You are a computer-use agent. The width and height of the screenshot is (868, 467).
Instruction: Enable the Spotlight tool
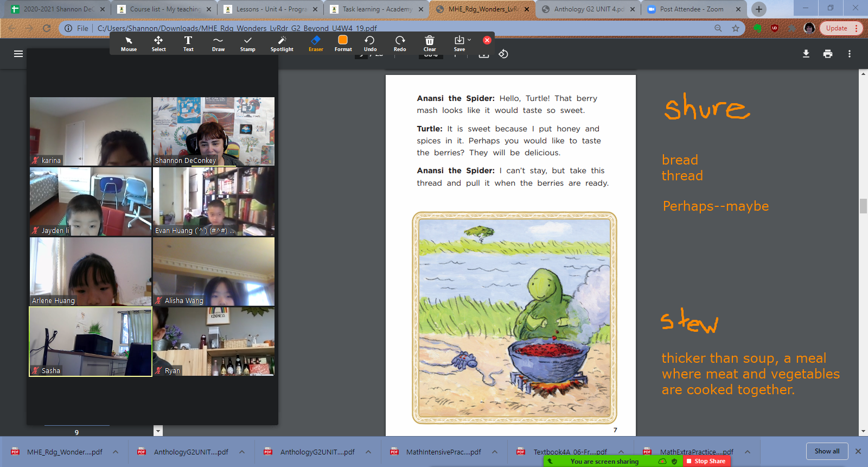coord(282,43)
